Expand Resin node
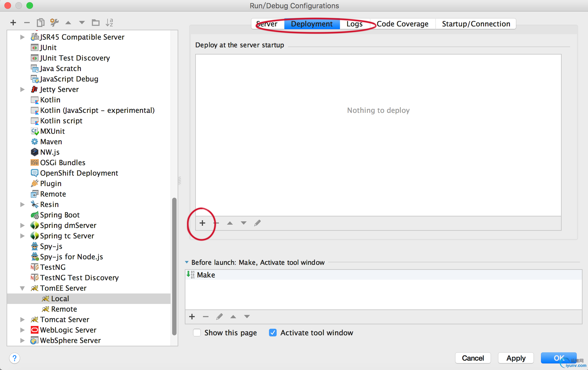Image resolution: width=588 pixels, height=370 pixels. (23, 204)
